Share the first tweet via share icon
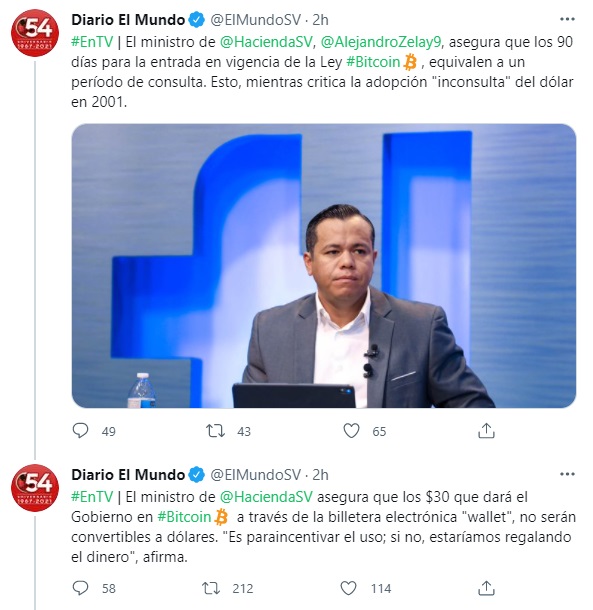The height and width of the screenshot is (610, 593). (486, 431)
